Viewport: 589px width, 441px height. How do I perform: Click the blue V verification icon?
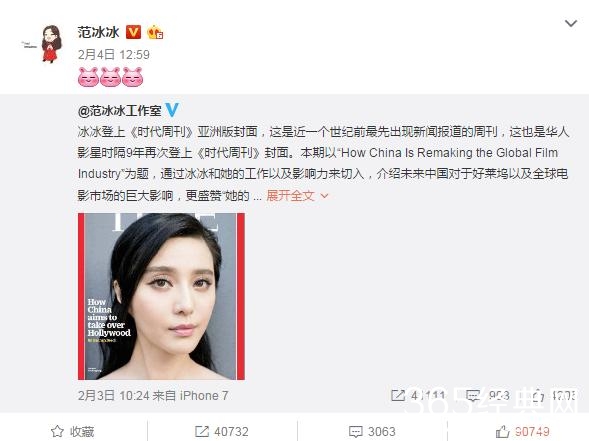pyautogui.click(x=172, y=110)
